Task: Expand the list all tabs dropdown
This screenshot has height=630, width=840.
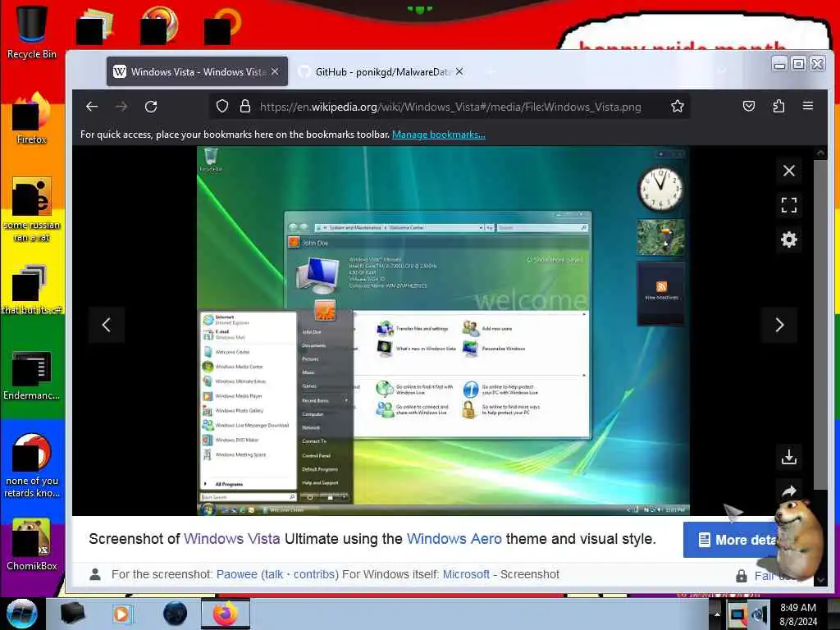Action: click(722, 71)
